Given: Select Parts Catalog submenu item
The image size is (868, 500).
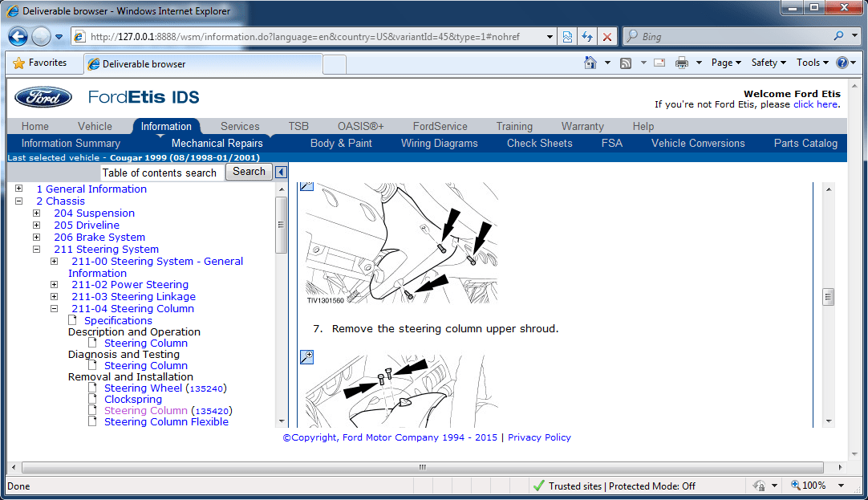Looking at the screenshot, I should (x=805, y=144).
